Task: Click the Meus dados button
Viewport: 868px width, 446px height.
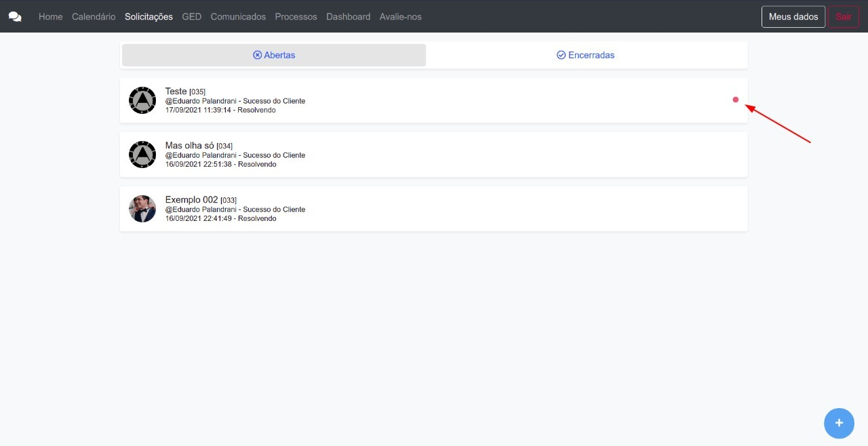Action: coord(793,17)
